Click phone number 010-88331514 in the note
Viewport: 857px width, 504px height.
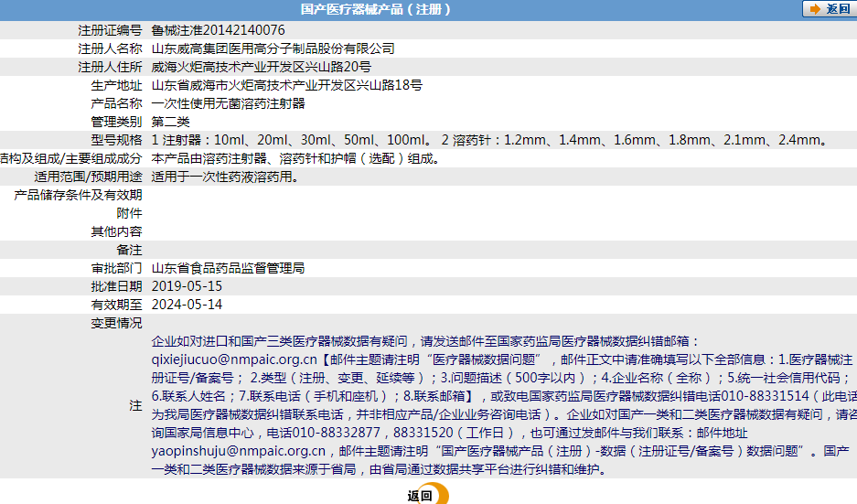tap(765, 396)
